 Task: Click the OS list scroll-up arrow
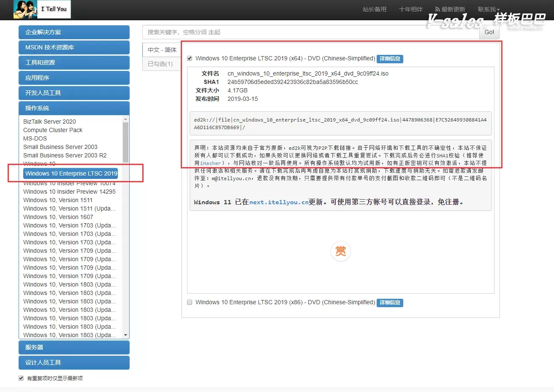point(125,119)
